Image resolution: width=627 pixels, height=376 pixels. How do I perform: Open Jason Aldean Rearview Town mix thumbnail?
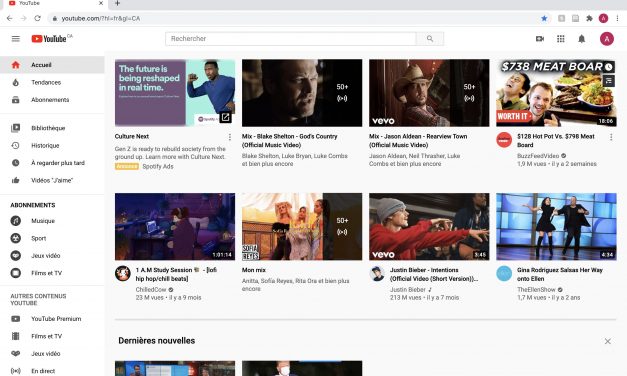point(429,93)
